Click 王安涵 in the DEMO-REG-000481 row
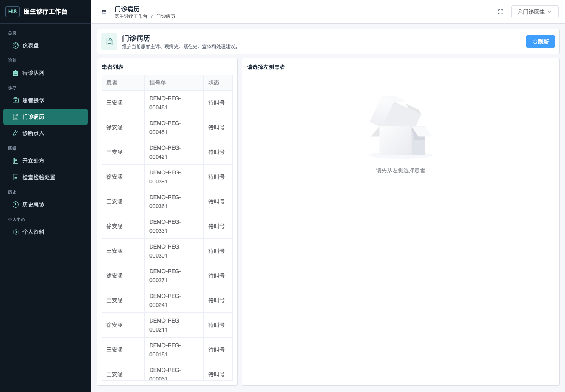The width and height of the screenshot is (565, 392). (x=115, y=103)
